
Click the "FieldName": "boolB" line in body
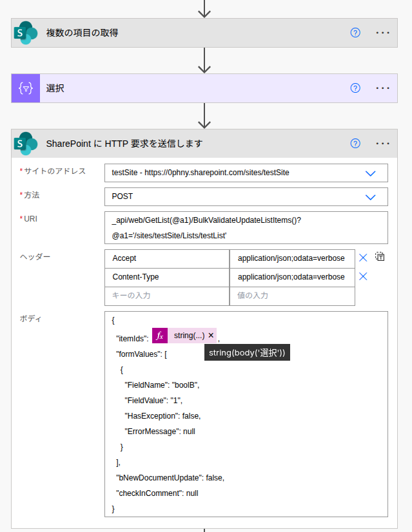(162, 385)
